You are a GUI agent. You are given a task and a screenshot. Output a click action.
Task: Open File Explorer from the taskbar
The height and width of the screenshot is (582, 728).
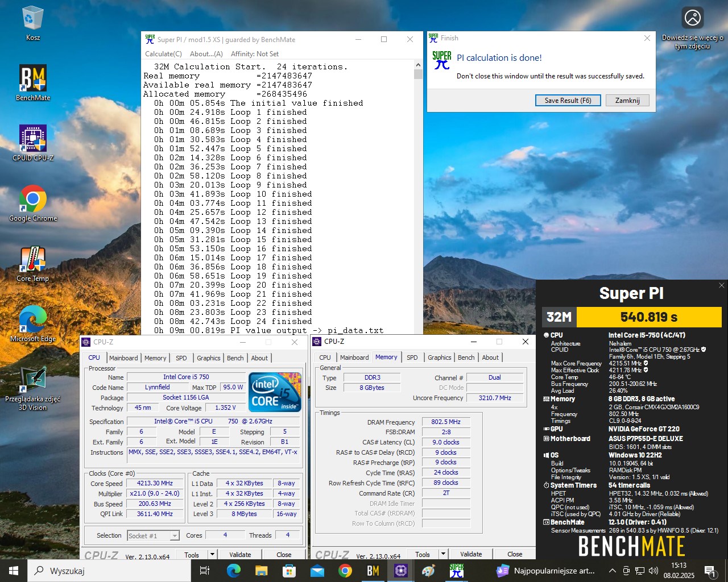(x=261, y=571)
